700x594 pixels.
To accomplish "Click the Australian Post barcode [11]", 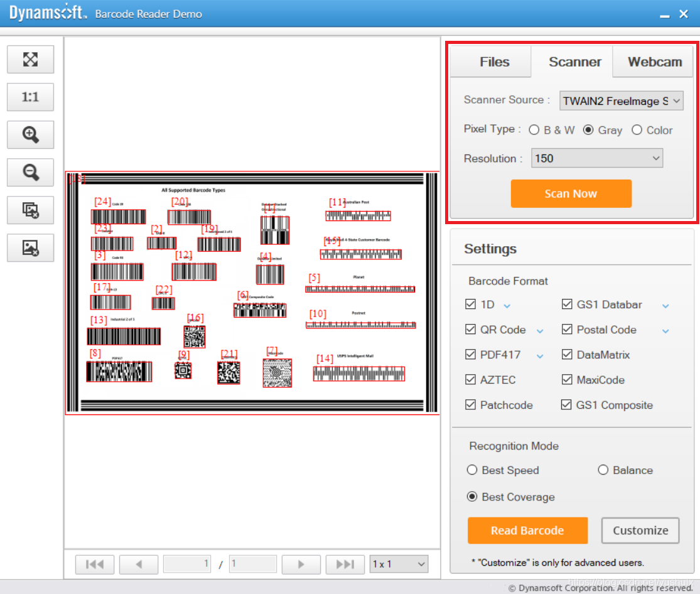I will (358, 216).
